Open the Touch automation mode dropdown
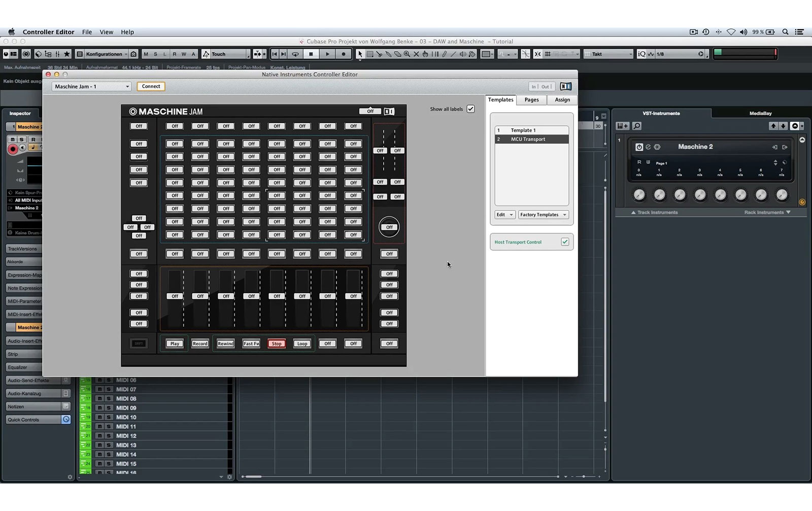 pos(226,54)
